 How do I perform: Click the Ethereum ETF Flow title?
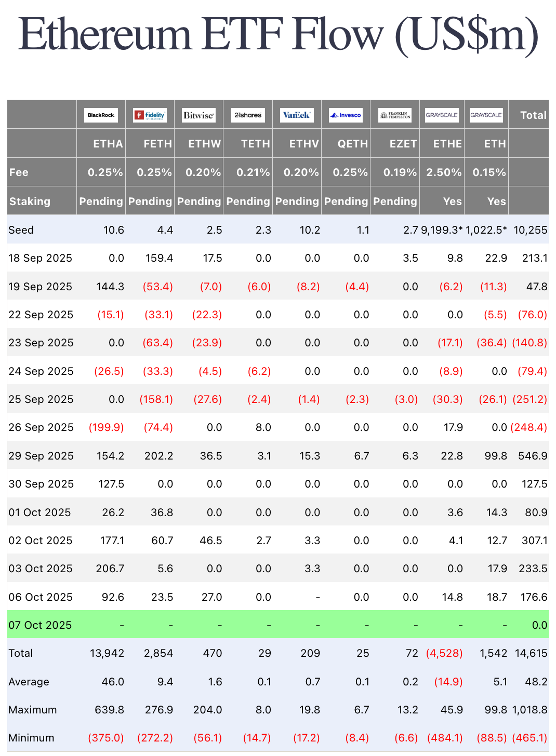click(279, 34)
